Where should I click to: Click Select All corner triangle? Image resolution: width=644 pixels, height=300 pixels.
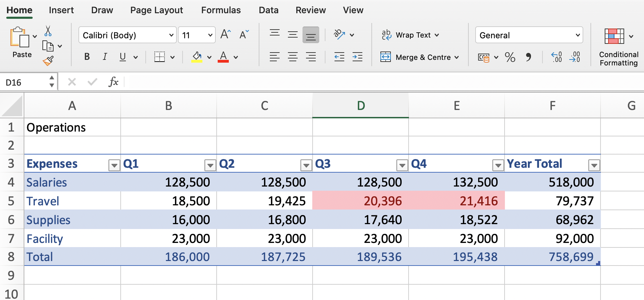click(x=12, y=106)
